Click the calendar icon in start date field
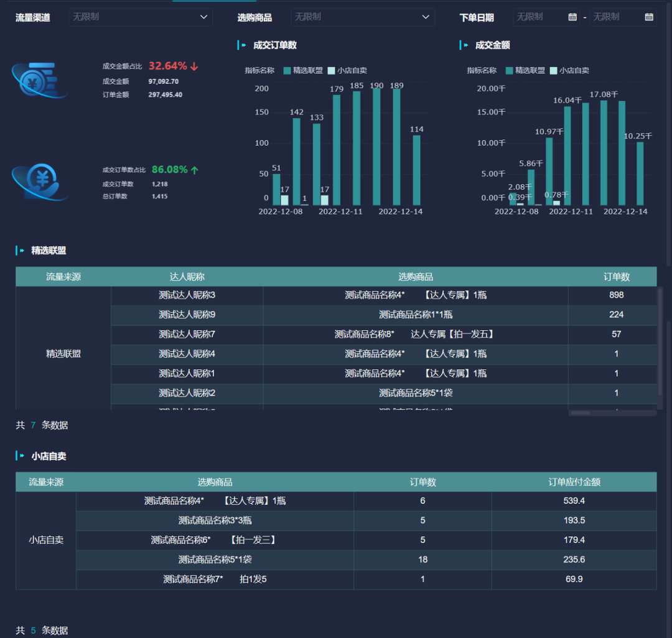Screen dimensions: 672x638 (x=572, y=17)
